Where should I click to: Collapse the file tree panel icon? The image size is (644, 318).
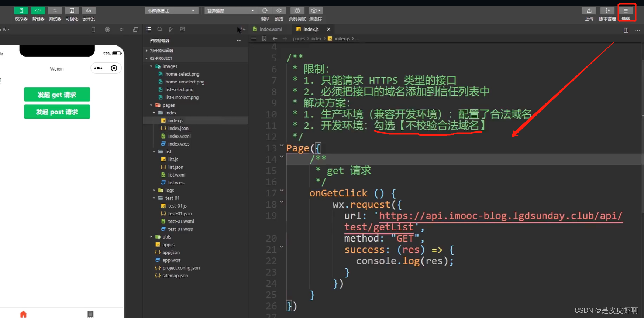coord(242,29)
